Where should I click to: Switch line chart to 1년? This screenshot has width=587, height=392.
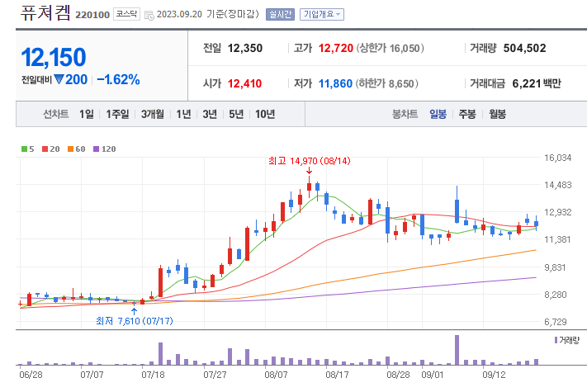click(x=183, y=114)
